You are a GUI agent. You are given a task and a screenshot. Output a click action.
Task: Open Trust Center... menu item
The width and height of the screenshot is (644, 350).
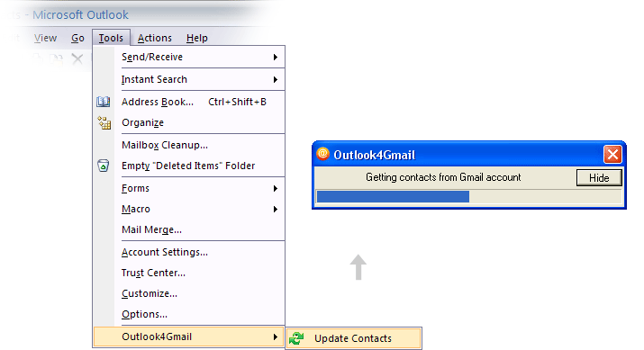(189, 273)
